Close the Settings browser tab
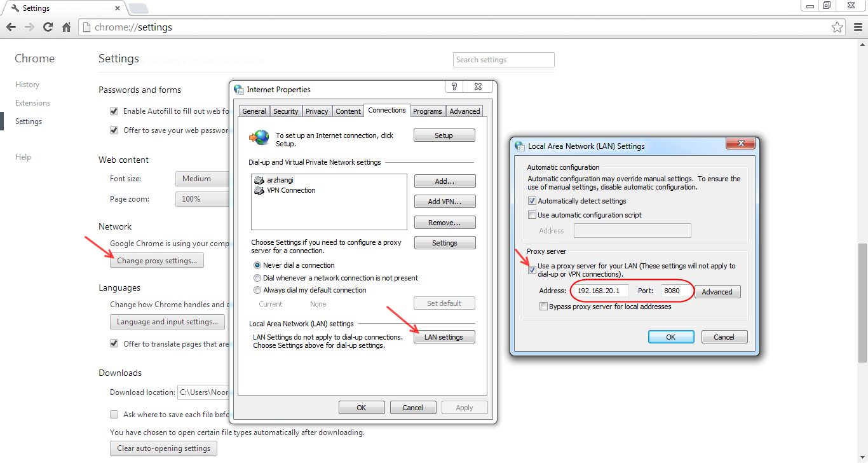The height and width of the screenshot is (463, 868). pos(117,8)
